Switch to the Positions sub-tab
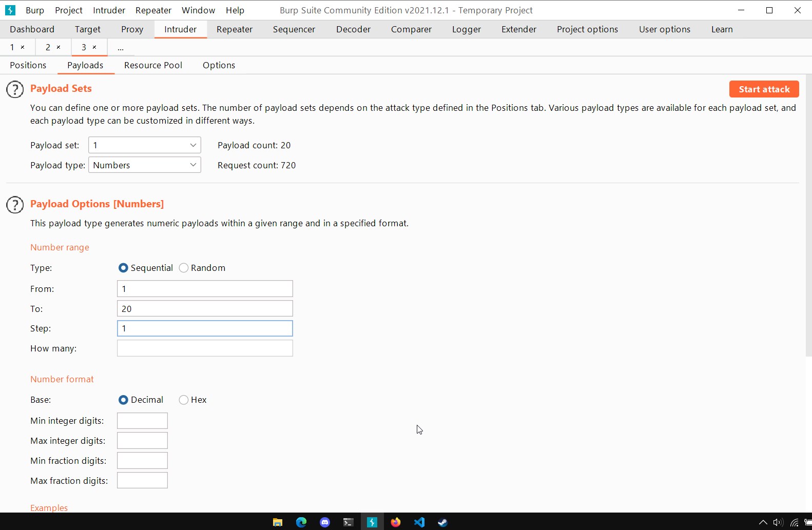 pos(28,65)
